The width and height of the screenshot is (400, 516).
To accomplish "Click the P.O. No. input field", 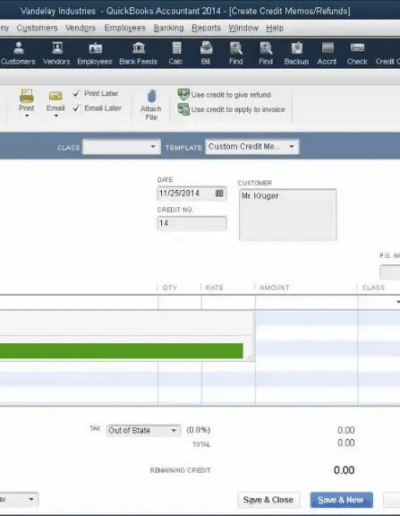I will click(390, 272).
